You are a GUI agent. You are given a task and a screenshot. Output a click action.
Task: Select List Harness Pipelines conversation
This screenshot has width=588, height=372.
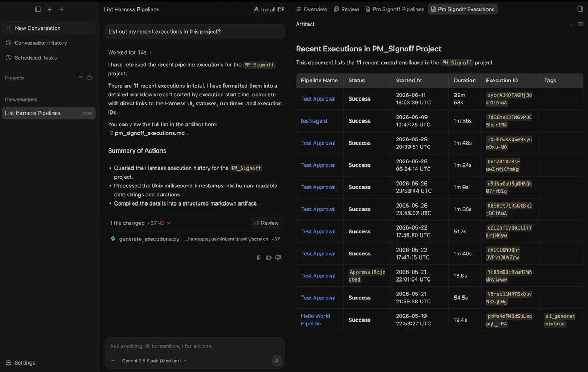(x=49, y=113)
